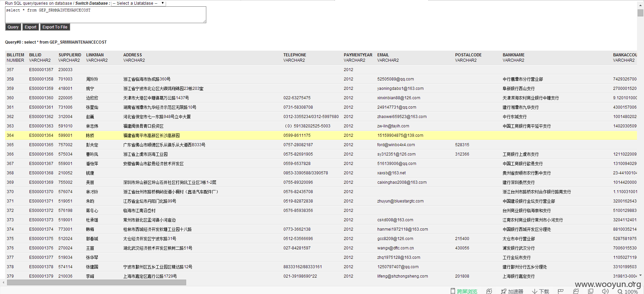Click email hanmei1972118@163.com
The width and height of the screenshot is (644, 294).
click(402, 229)
